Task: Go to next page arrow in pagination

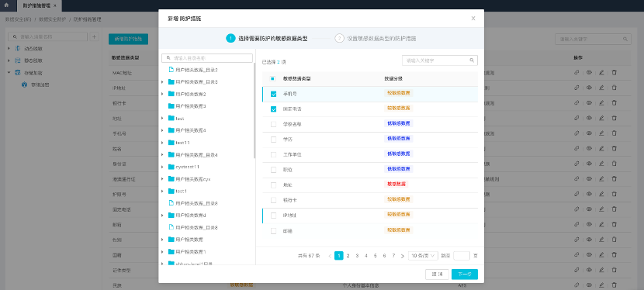Action: point(403,256)
